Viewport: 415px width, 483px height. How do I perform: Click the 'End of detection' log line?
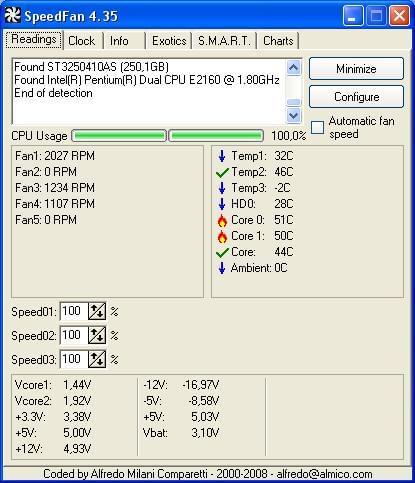pos(53,93)
